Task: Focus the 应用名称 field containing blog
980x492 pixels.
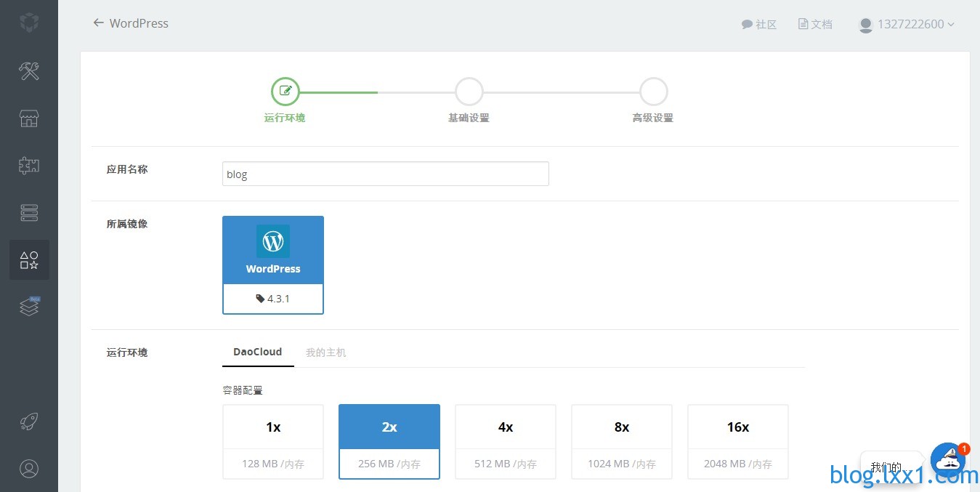Action: (x=386, y=174)
